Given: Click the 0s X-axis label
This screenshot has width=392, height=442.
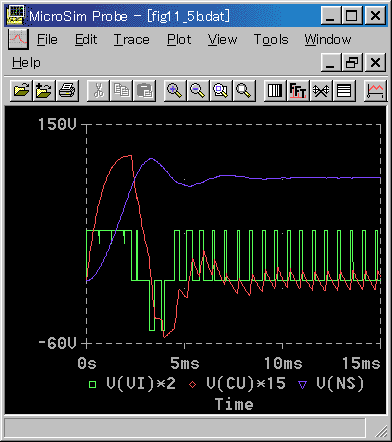Looking at the screenshot, I should pyautogui.click(x=87, y=363).
